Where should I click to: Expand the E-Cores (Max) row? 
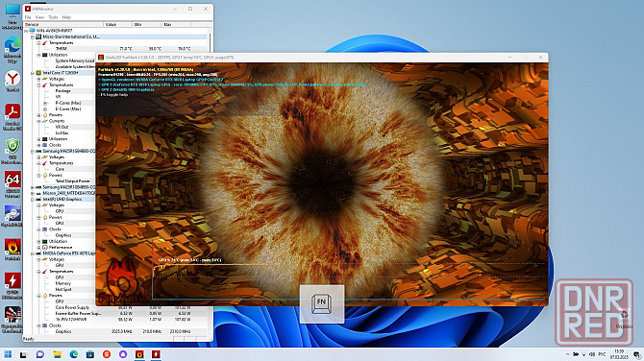click(x=45, y=109)
